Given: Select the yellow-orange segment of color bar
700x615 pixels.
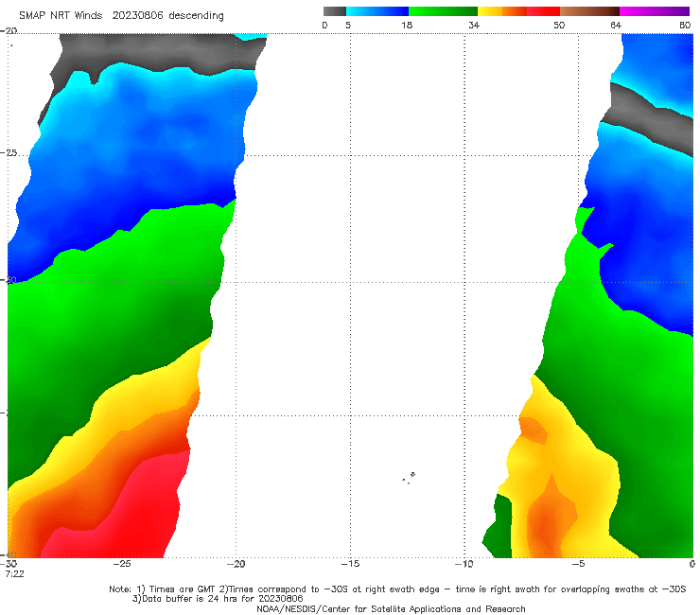Looking at the screenshot, I should [x=502, y=11].
